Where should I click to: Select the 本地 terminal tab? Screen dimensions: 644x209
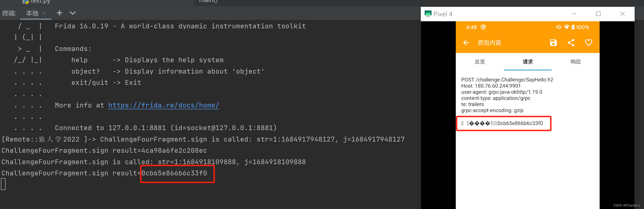(32, 13)
